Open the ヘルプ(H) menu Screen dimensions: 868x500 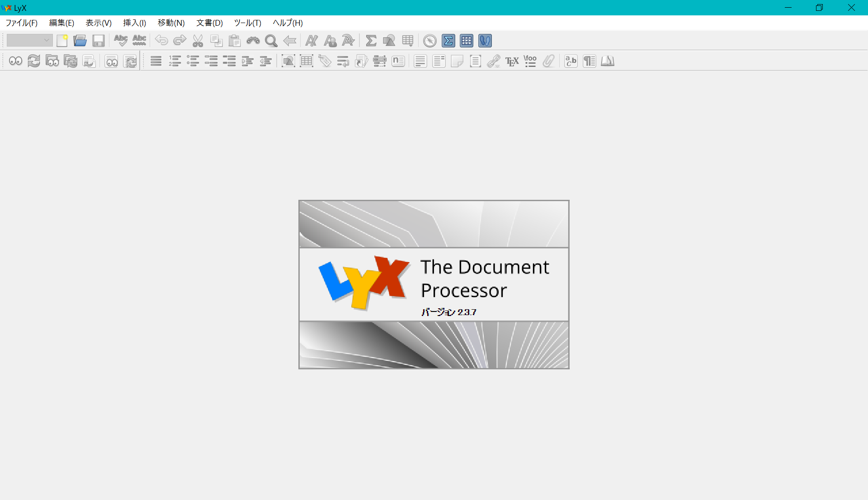[x=288, y=23]
